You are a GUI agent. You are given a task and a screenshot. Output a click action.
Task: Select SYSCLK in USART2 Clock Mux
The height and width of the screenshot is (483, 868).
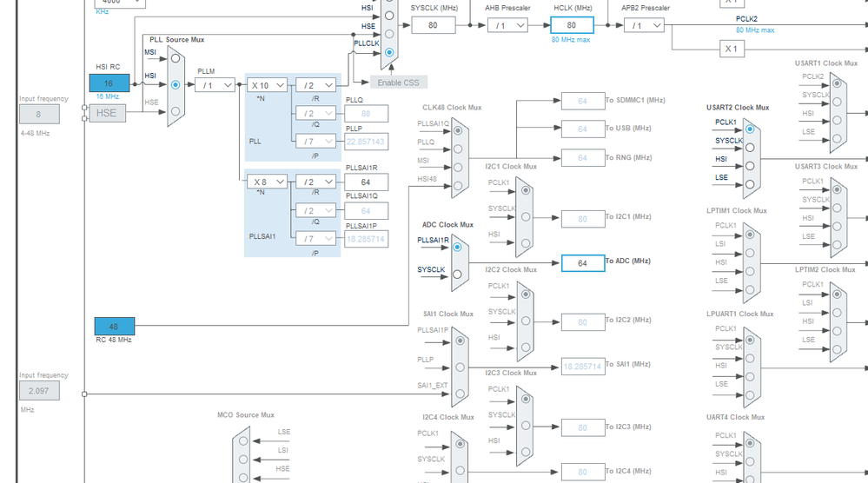[x=750, y=147]
